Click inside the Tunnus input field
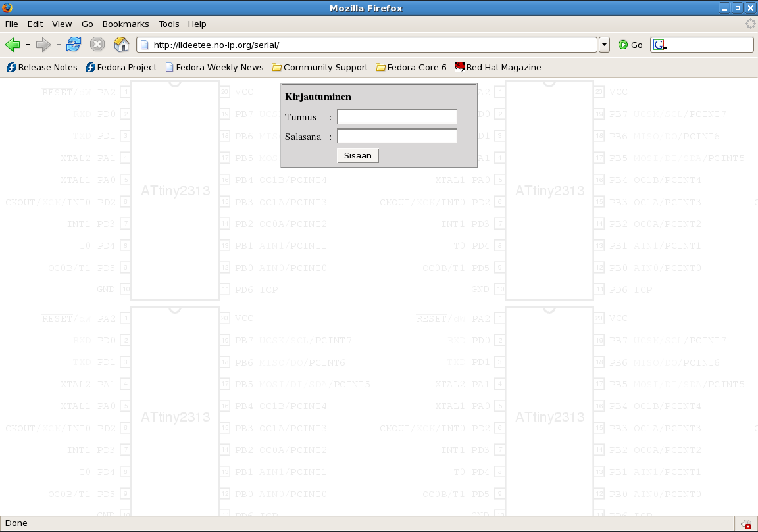Viewport: 758px width, 532px height. [396, 116]
